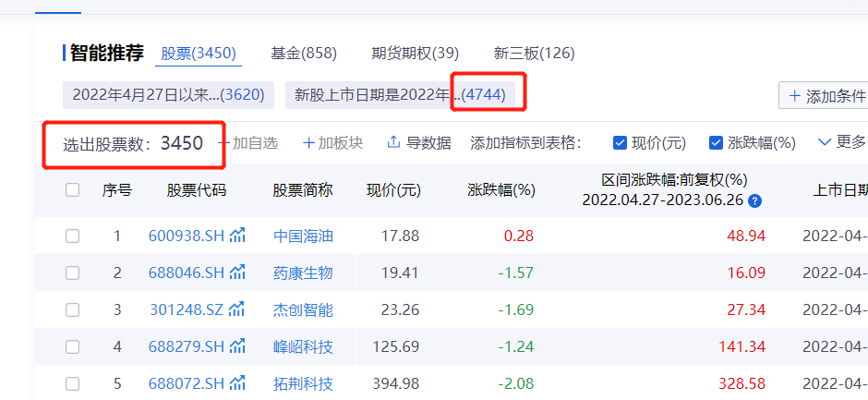Viewport: 868px width, 400px height.
Task: Expand the 更多 indicators dropdown
Action: click(x=841, y=142)
